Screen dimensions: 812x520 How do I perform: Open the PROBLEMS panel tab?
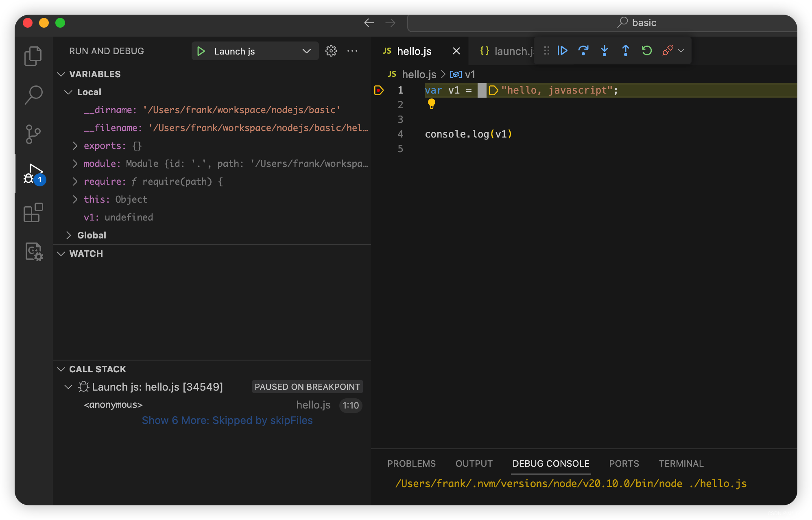[x=411, y=463]
